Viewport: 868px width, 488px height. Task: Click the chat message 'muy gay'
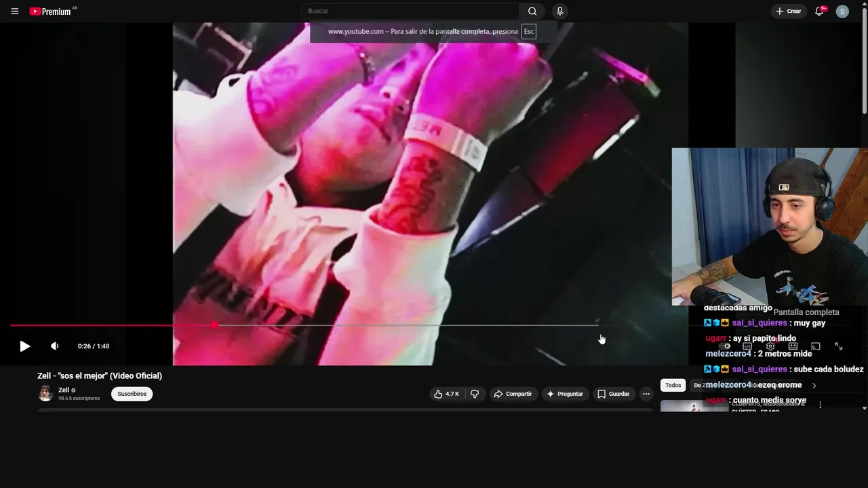click(809, 323)
